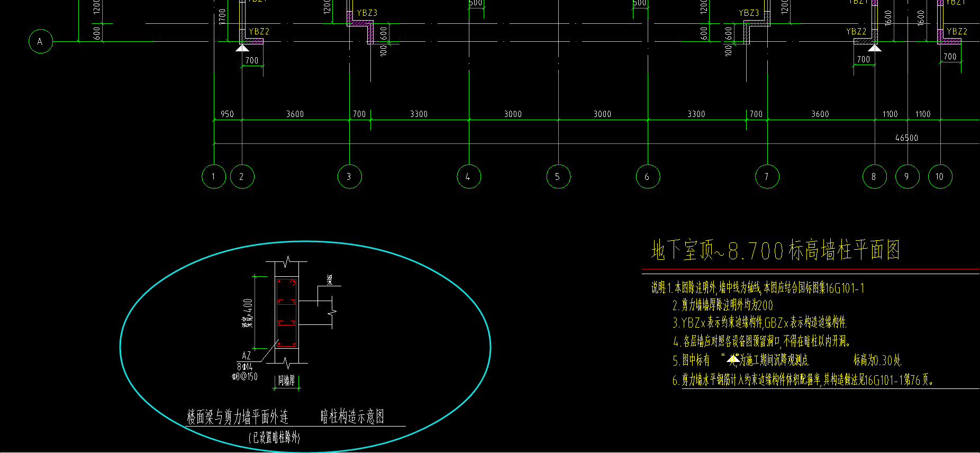
Task: Click the YBZ3 label beside axis 7
Action: [749, 13]
